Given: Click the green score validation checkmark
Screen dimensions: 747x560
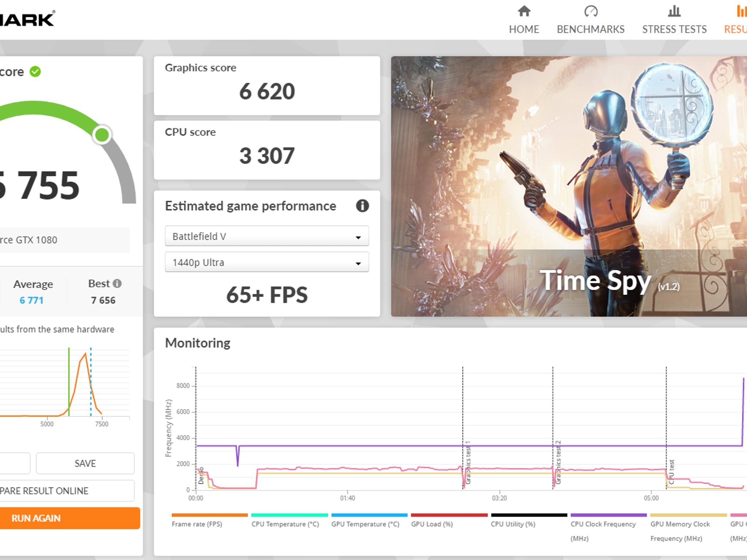Looking at the screenshot, I should (x=35, y=71).
